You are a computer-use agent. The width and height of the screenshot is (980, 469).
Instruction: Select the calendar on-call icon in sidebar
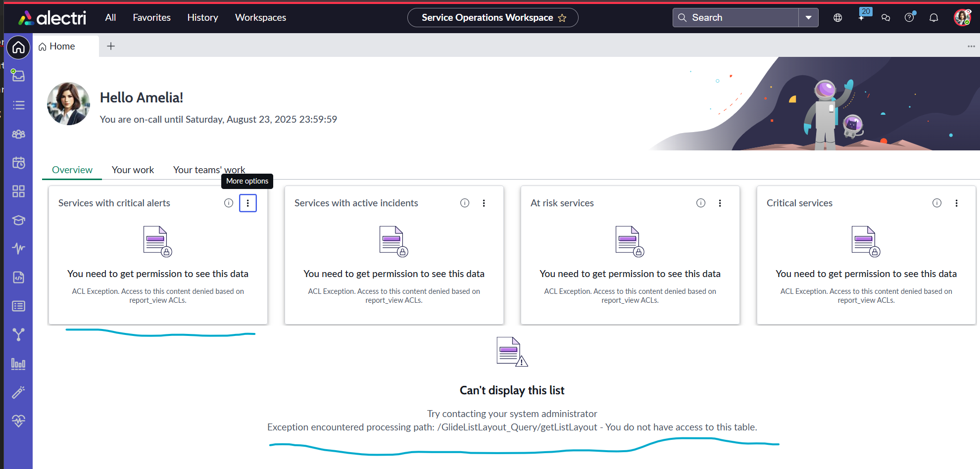click(x=18, y=162)
